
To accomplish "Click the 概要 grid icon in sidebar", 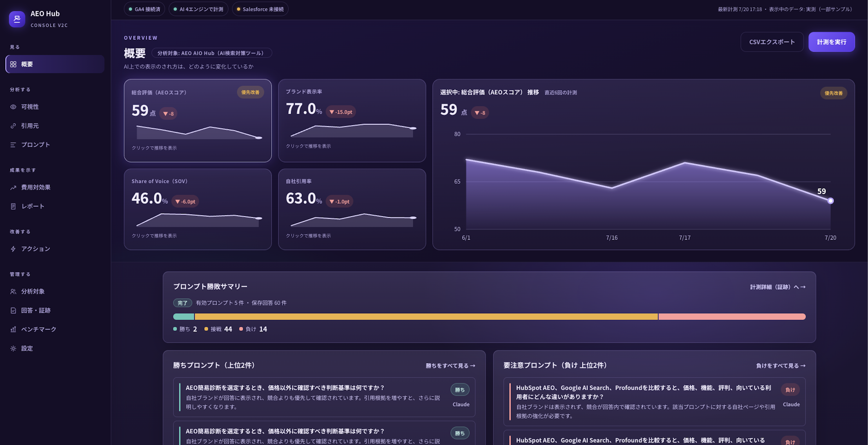I will pyautogui.click(x=13, y=64).
